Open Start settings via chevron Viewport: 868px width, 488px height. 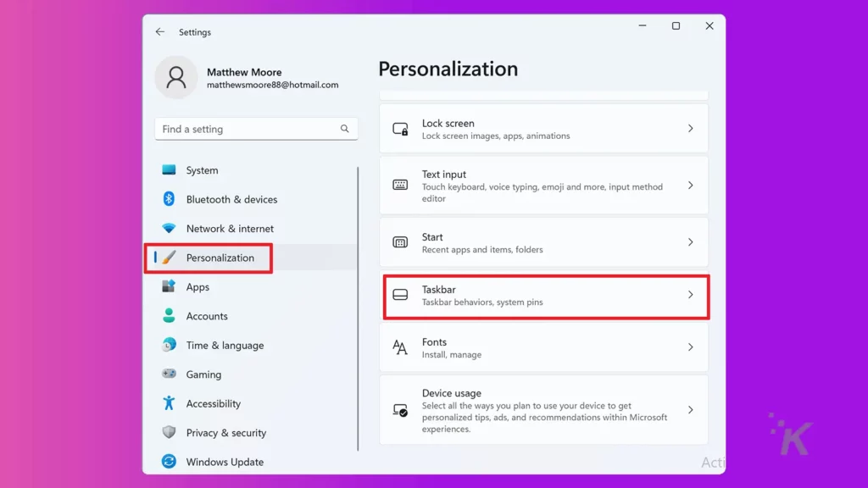690,242
